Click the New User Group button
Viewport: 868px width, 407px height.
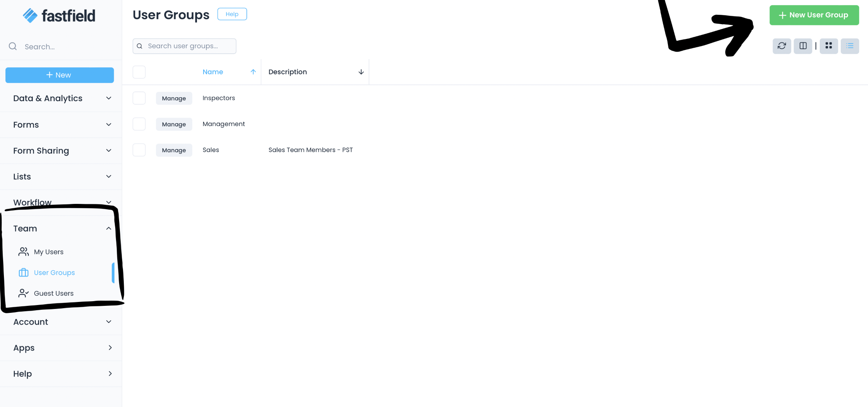tap(814, 15)
